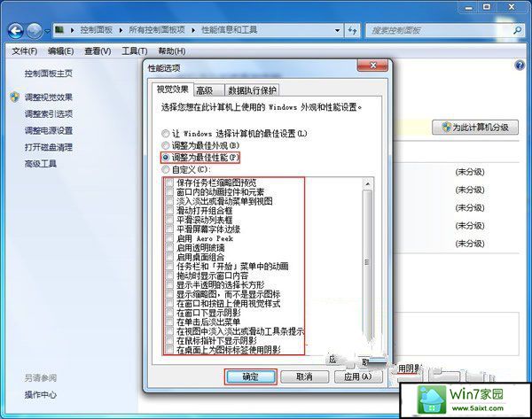
Task: Click the search magnifier icon in 搜索控制面板
Action: (517, 30)
